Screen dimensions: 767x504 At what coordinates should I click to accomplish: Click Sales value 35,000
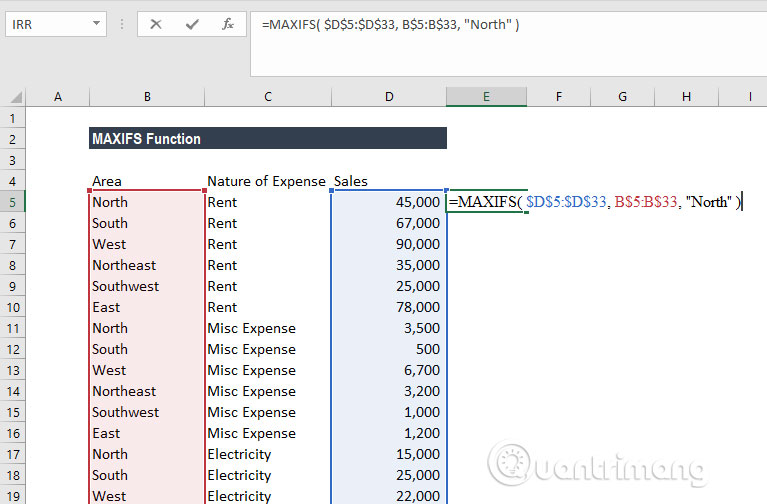pos(418,265)
